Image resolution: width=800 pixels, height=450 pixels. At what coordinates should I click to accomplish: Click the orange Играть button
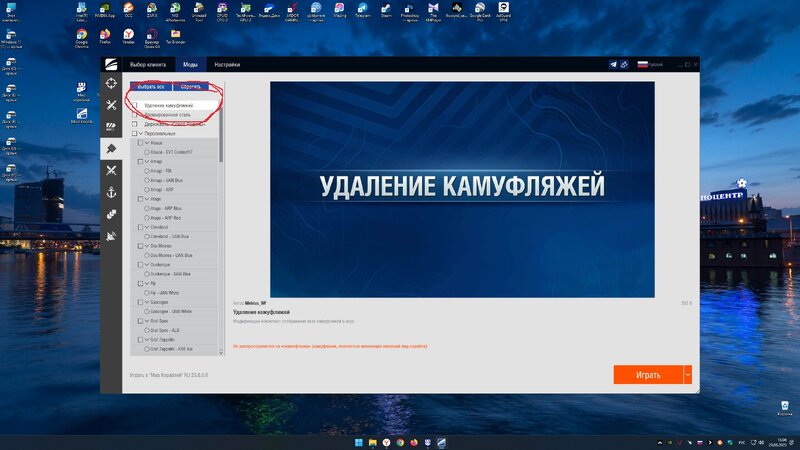coord(647,374)
